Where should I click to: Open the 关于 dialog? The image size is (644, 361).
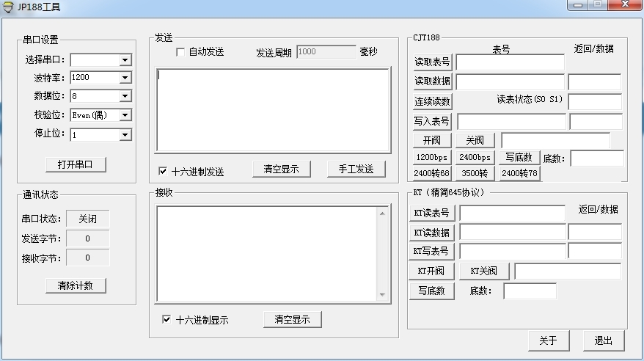coord(549,340)
